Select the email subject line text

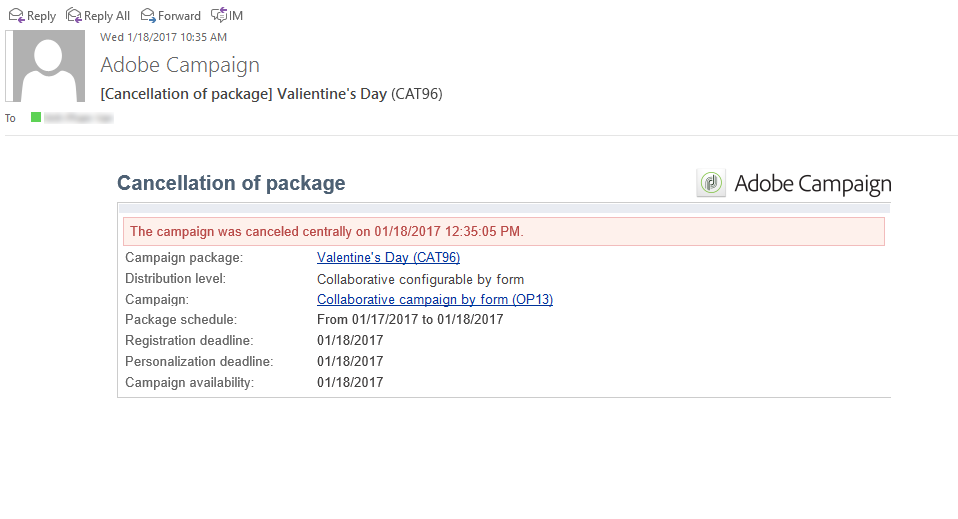pos(271,94)
